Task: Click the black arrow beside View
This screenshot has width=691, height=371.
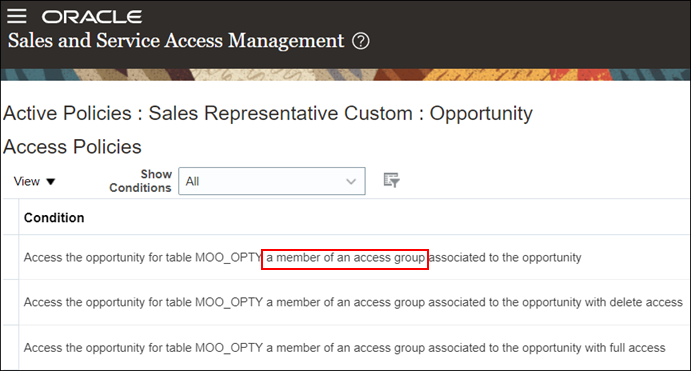Action: pos(51,182)
